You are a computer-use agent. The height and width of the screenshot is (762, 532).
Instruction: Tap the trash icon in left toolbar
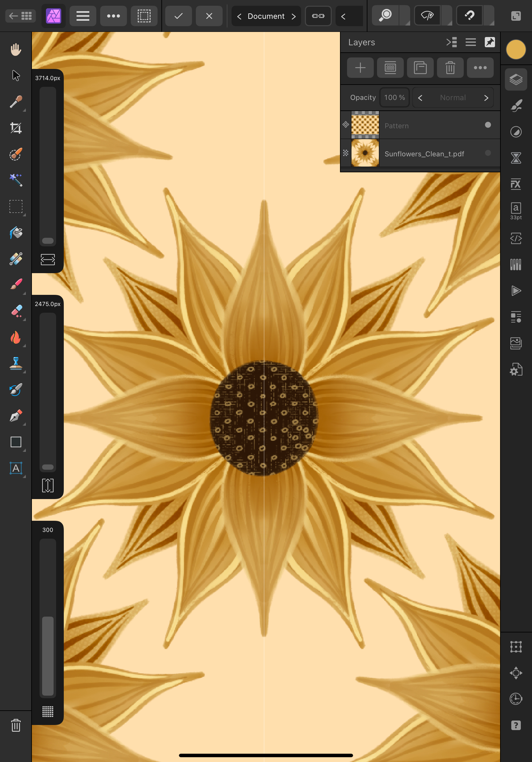click(16, 726)
